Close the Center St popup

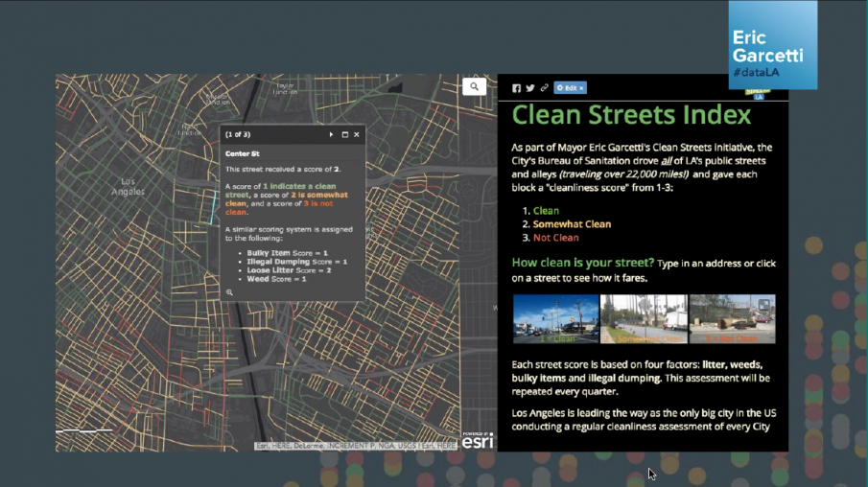click(x=357, y=134)
